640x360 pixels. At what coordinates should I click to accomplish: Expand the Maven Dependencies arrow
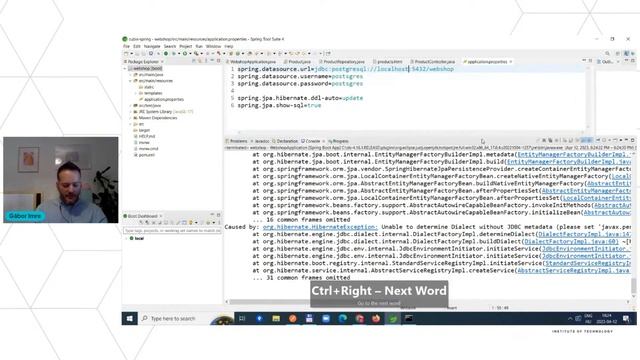(131, 118)
